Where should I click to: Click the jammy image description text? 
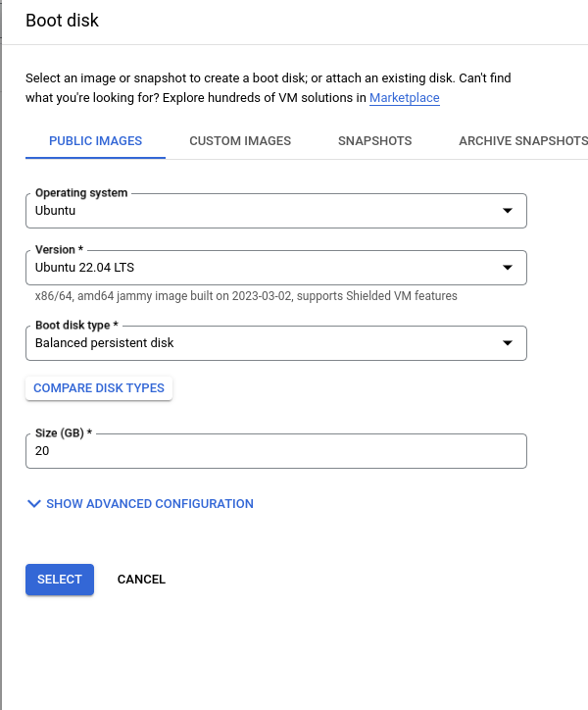coord(246,296)
